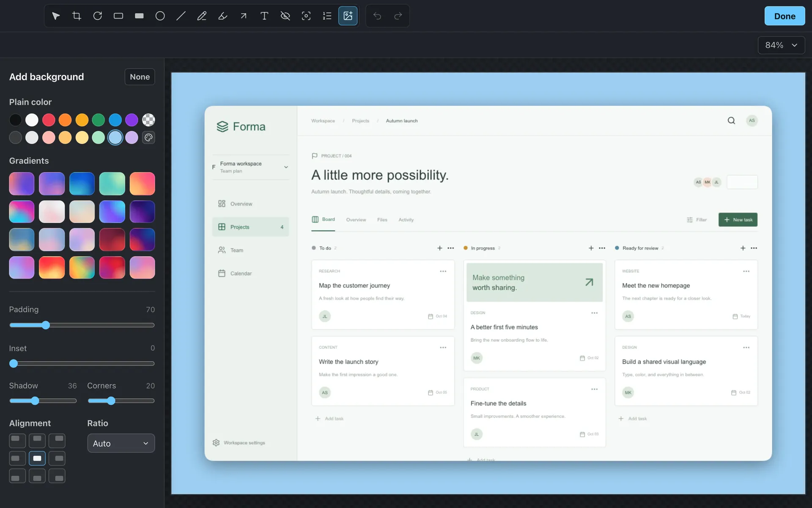
Task: Click the screenshot preview on canvas
Action: click(488, 283)
